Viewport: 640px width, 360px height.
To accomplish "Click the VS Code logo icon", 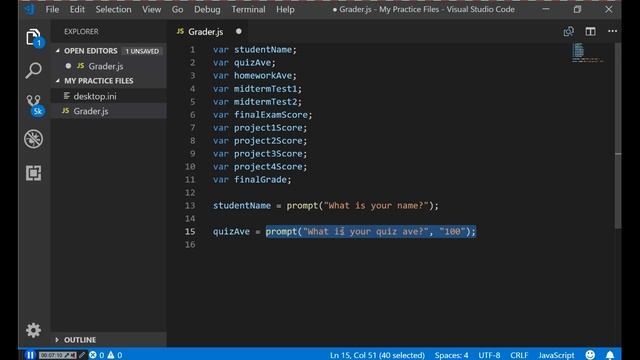I will [x=29, y=9].
